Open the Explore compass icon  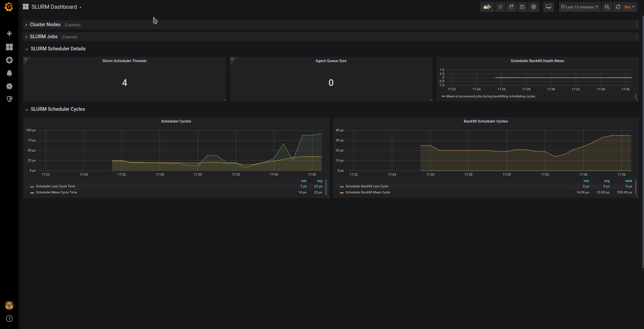coord(9,60)
